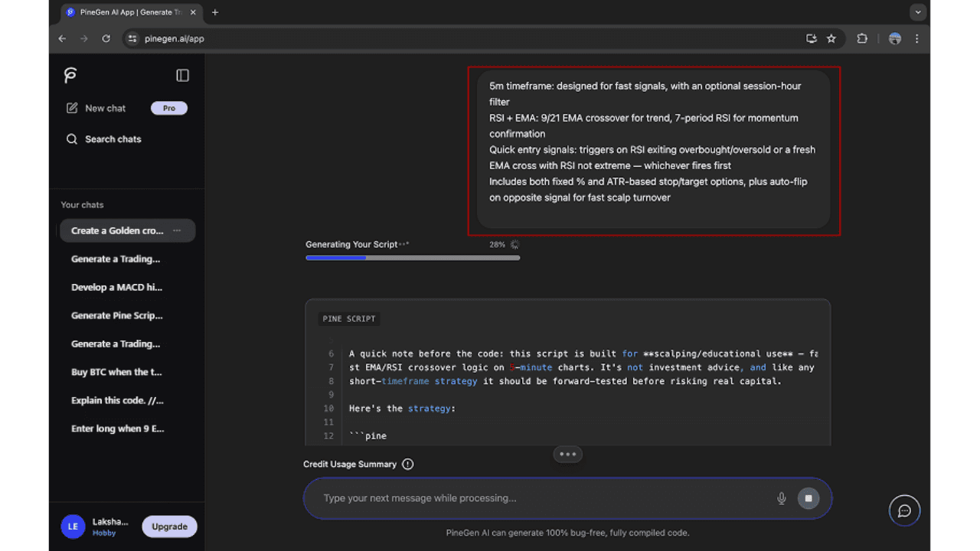The image size is (980, 551).
Task: Reload the pinegen.ai page
Action: coord(106,38)
